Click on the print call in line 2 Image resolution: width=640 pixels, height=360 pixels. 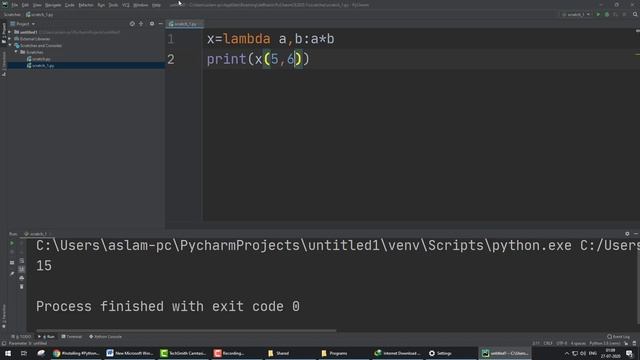click(x=227, y=60)
